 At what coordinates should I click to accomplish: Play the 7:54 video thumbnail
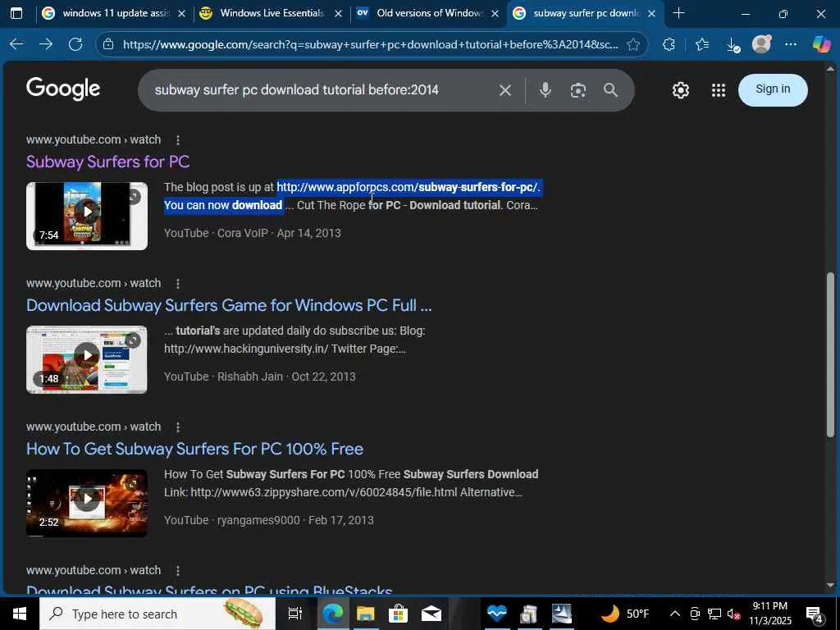click(x=87, y=216)
